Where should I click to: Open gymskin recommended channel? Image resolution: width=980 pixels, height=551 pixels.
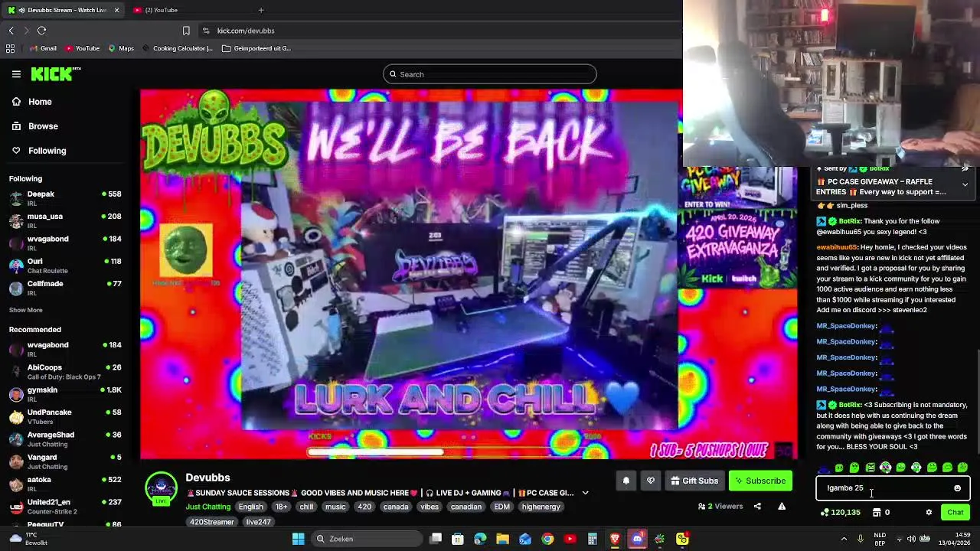65,393
